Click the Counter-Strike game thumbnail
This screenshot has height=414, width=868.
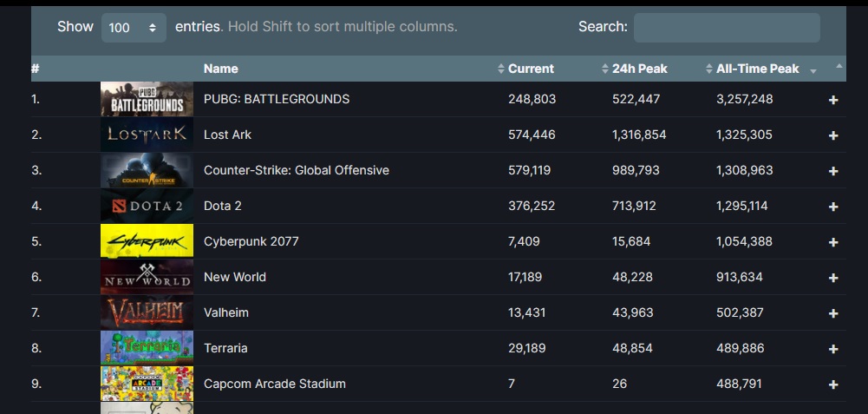(147, 170)
